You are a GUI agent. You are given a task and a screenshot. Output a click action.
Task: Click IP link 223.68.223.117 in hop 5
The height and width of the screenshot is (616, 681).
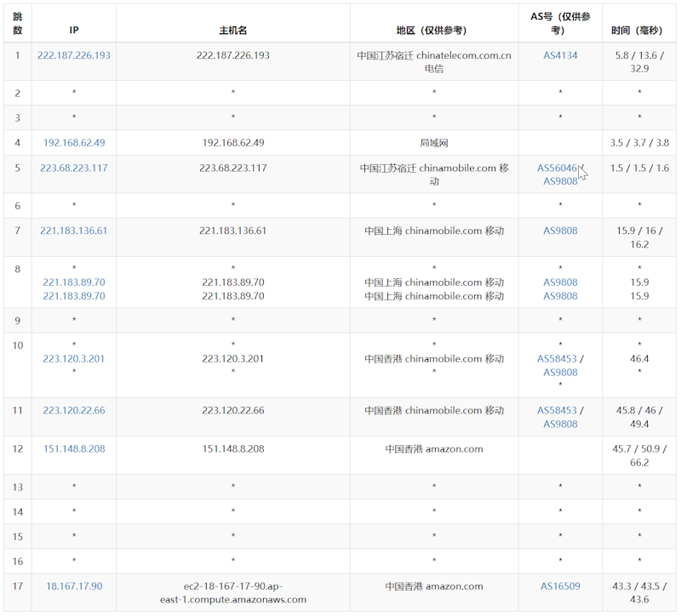74,168
